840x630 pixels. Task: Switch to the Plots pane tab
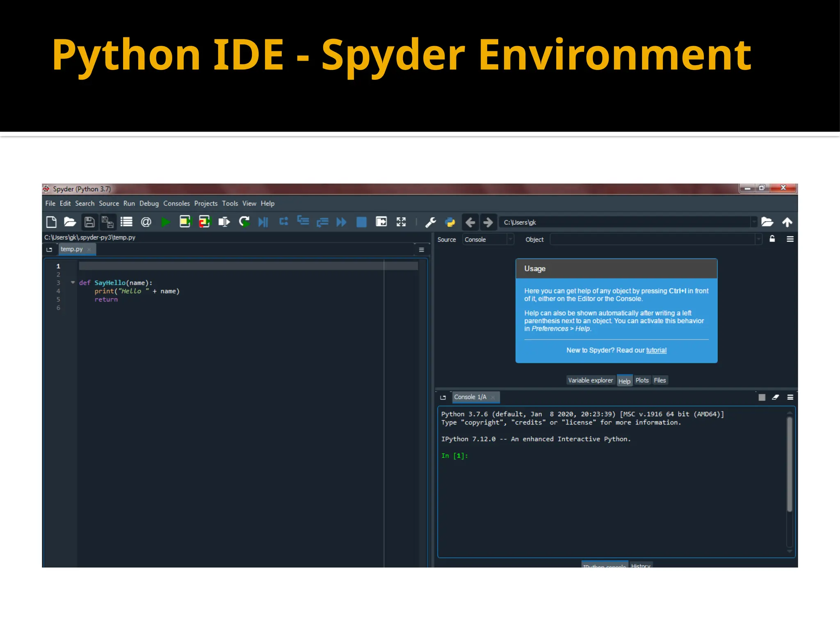tap(642, 380)
